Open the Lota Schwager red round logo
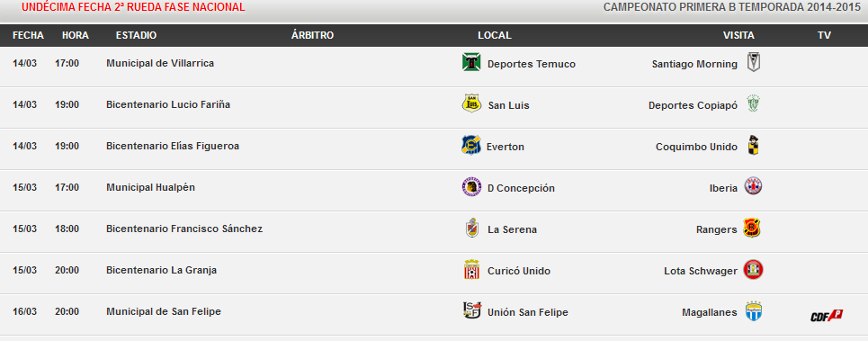Image resolution: width=868 pixels, height=341 pixels. point(753,270)
